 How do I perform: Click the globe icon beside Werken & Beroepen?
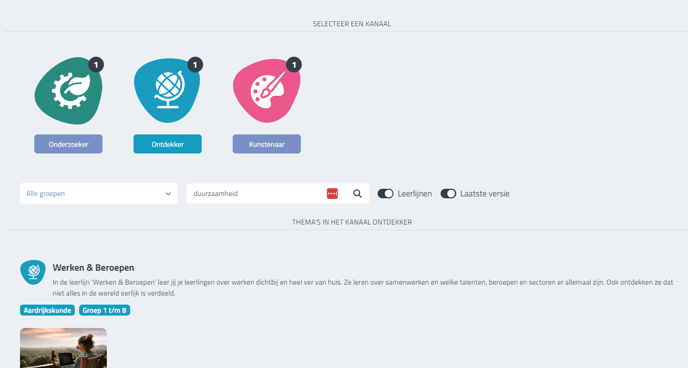pyautogui.click(x=33, y=272)
